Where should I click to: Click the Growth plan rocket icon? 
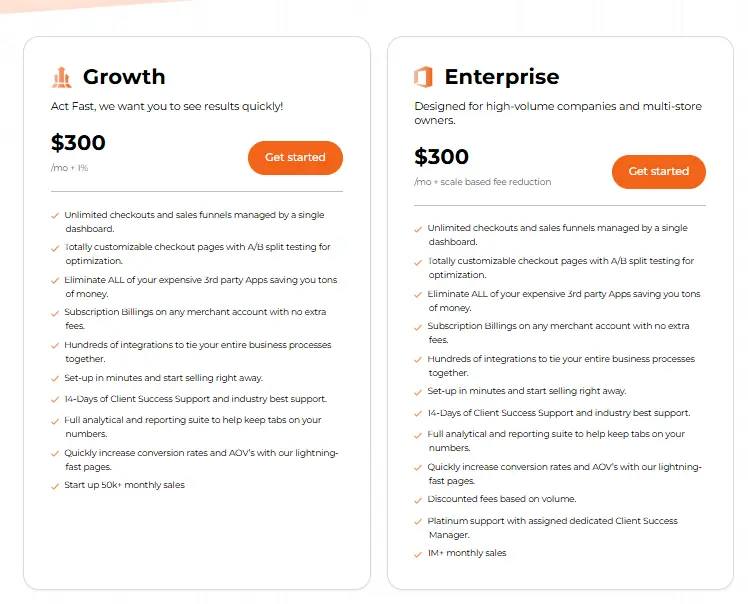[x=62, y=77]
